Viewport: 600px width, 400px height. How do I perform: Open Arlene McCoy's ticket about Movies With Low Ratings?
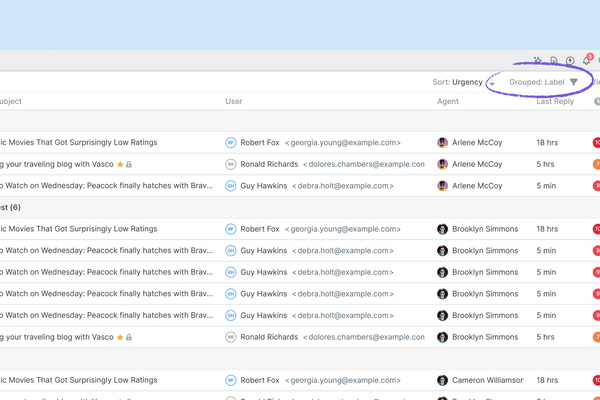click(x=80, y=143)
